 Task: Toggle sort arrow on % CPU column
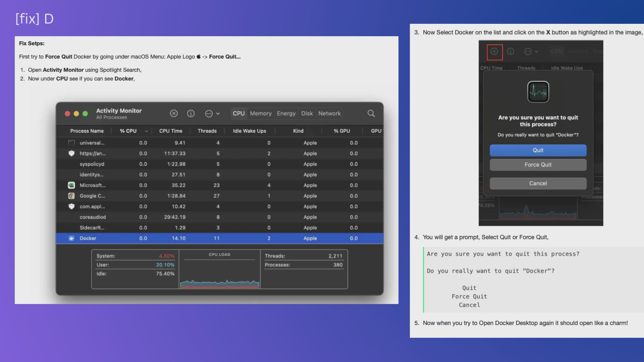tap(146, 131)
